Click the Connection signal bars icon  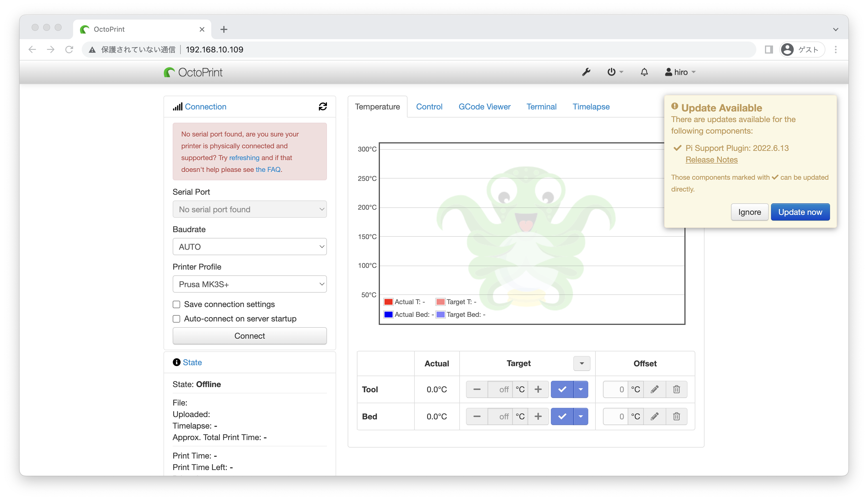pos(177,107)
